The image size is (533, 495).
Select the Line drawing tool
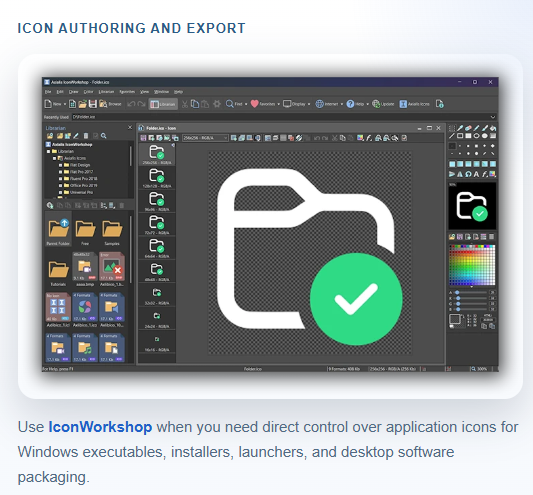pos(452,136)
